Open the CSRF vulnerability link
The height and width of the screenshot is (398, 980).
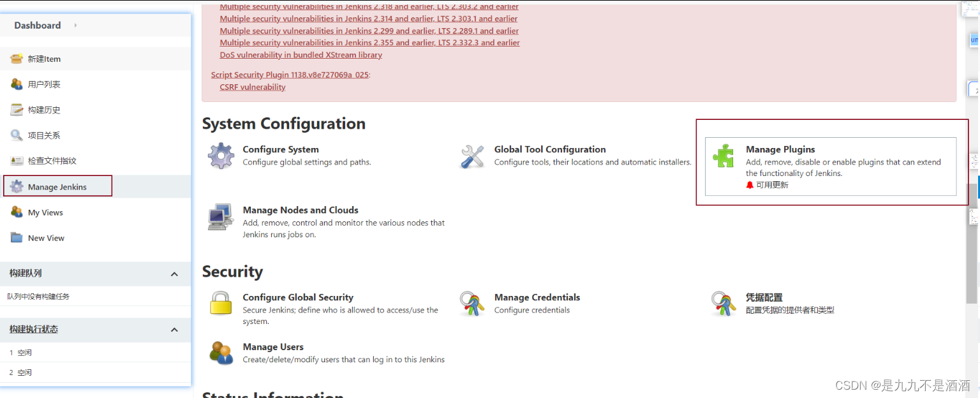(253, 87)
